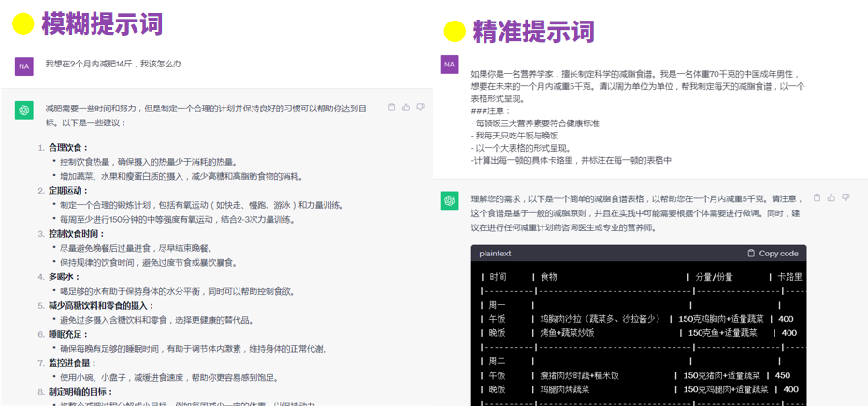Viewport: 868px width, 408px height.
Task: Click the ChatGPT logo avatar in the left chat
Action: 23,110
